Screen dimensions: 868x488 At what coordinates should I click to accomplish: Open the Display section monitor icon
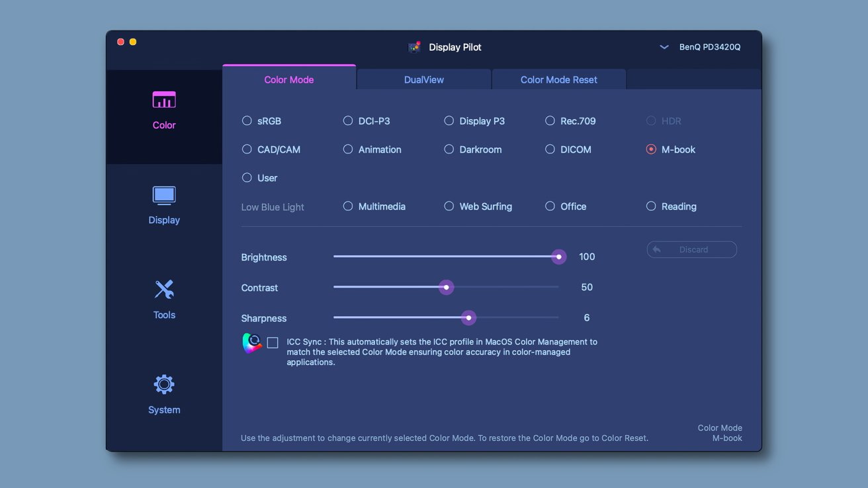(164, 196)
